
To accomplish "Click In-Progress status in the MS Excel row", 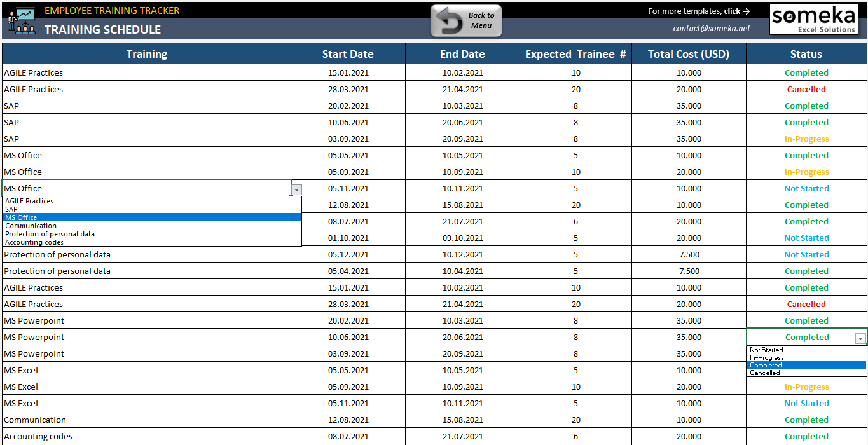I will [806, 387].
